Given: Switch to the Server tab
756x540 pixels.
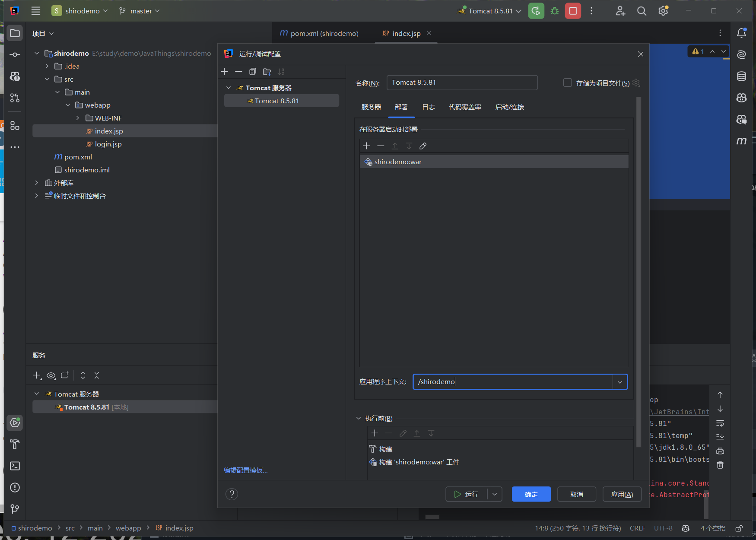Looking at the screenshot, I should click(x=371, y=107).
